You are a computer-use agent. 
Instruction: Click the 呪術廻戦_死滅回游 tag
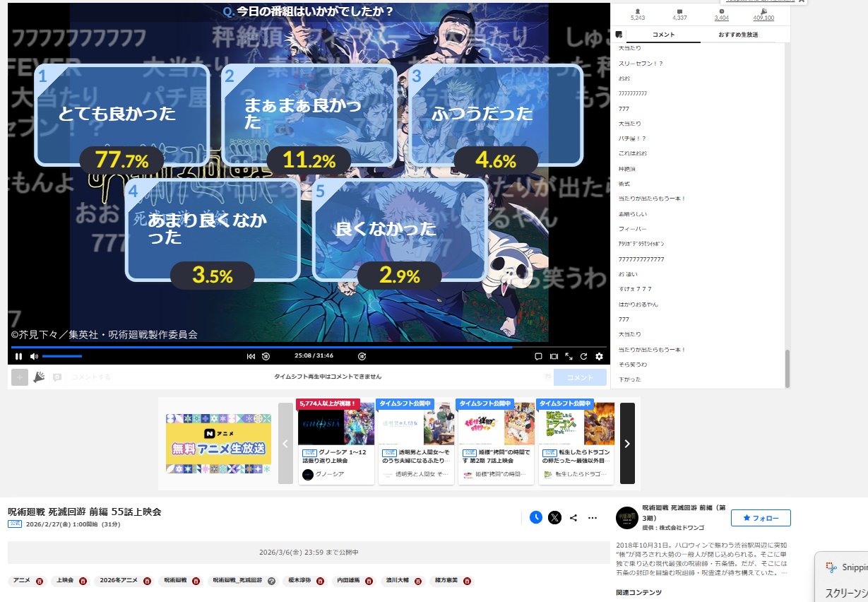[x=237, y=580]
